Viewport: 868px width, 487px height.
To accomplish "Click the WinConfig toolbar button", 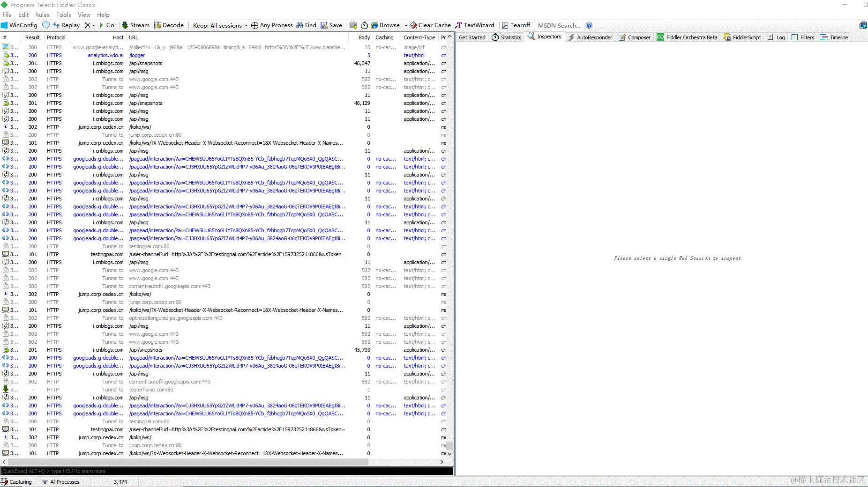I will 20,25.
